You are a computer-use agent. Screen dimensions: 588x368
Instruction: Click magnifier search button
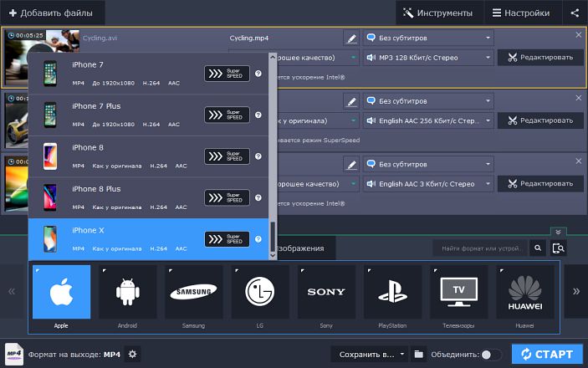538,248
